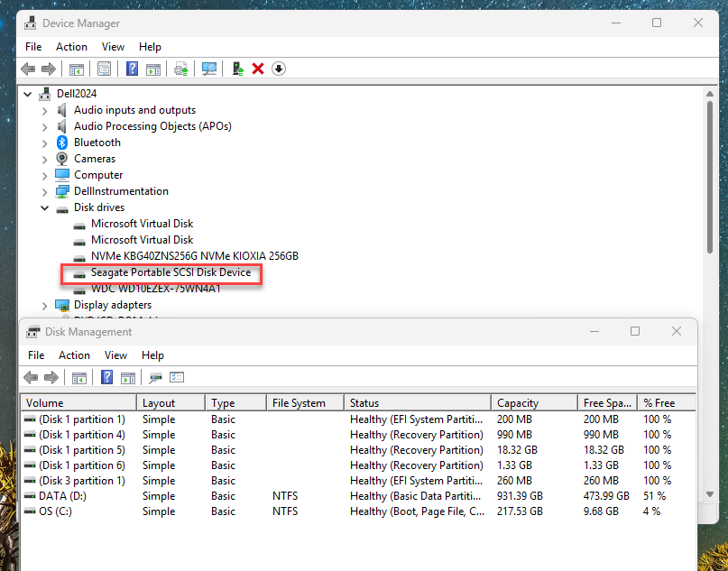This screenshot has width=728, height=571.
Task: Click Bluetooth category icon
Action: pyautogui.click(x=61, y=143)
